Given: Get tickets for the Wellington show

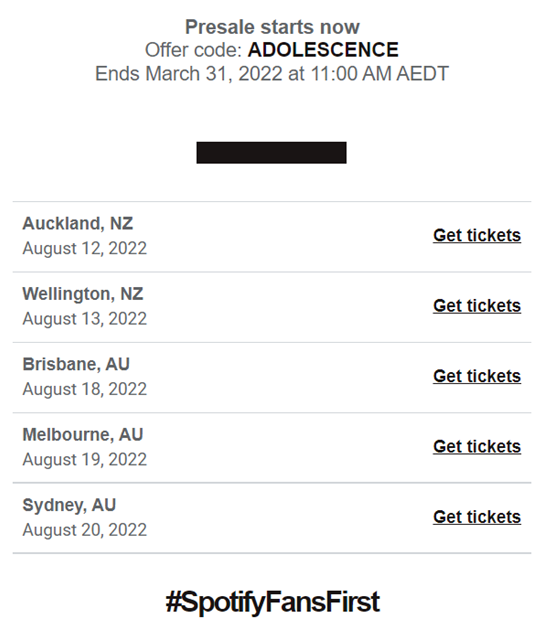Looking at the screenshot, I should click(477, 306).
